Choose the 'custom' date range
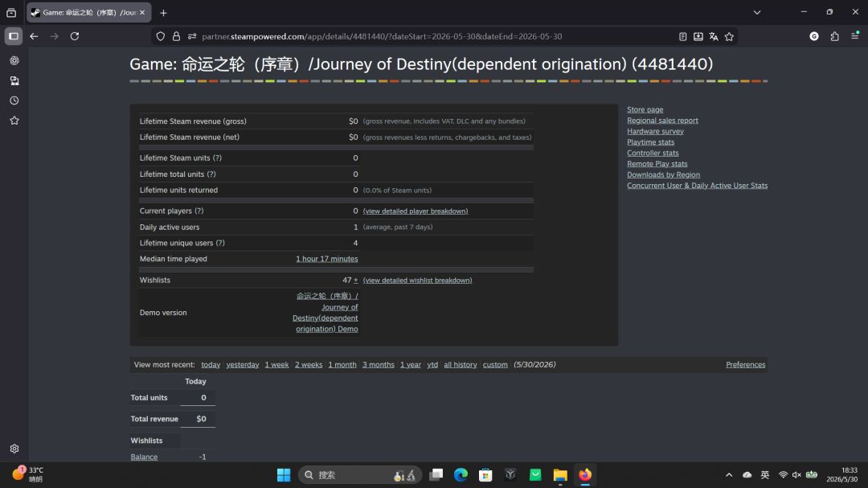The width and height of the screenshot is (868, 488). click(495, 364)
